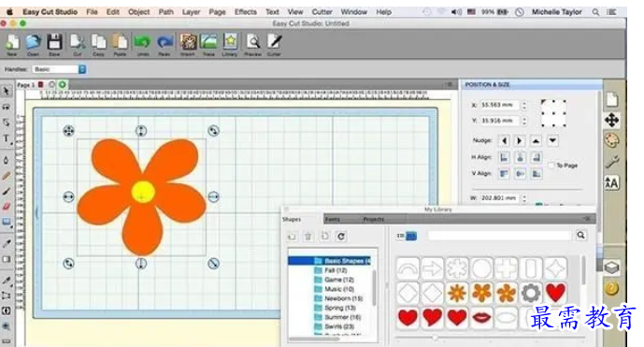Open the Library from the toolbar
The width and height of the screenshot is (644, 347).
tap(230, 42)
